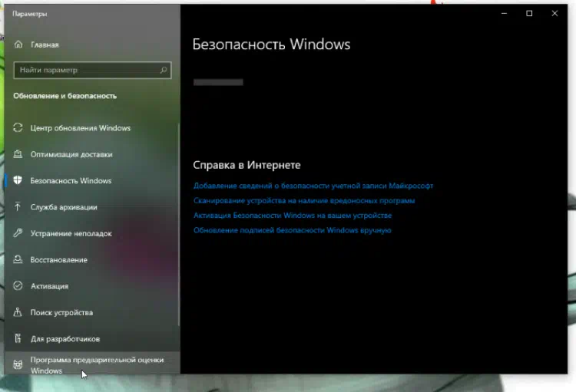Screen dimensions: 576x392
Task: Focus the Найти параметр search field
Action: (92, 70)
